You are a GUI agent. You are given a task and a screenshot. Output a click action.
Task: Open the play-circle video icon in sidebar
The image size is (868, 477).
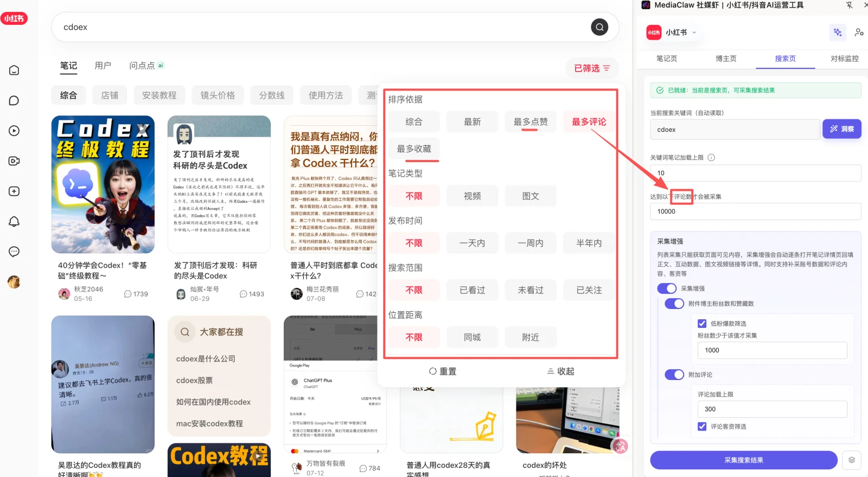click(x=14, y=131)
